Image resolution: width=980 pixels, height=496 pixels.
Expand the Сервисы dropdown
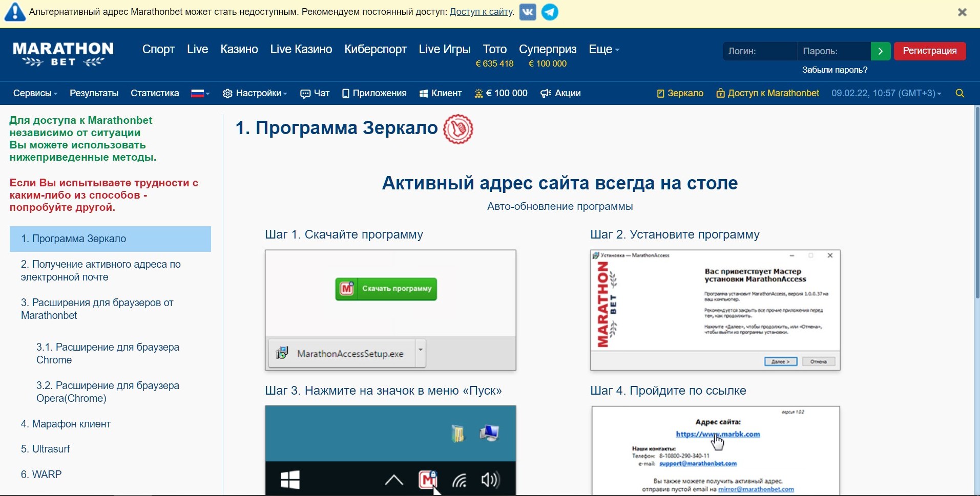coord(35,93)
